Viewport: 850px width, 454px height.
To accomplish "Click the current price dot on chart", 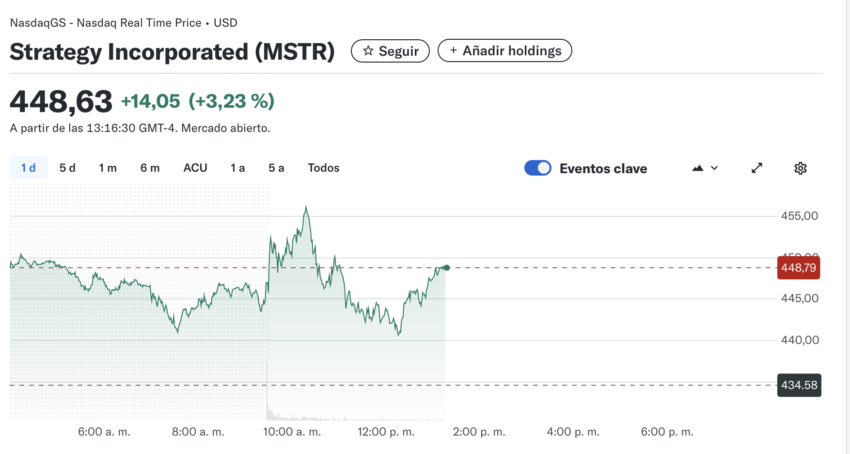I will click(446, 267).
